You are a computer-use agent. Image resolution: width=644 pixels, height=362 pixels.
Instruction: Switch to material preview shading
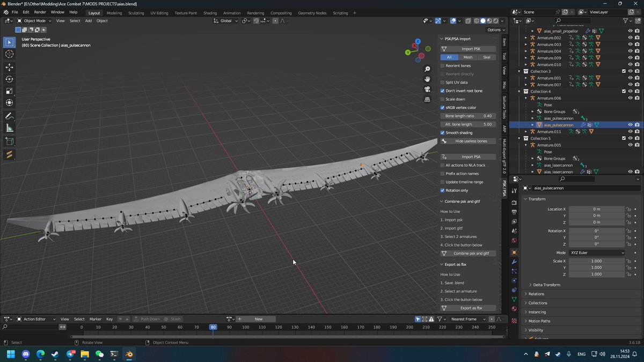pyautogui.click(x=489, y=21)
